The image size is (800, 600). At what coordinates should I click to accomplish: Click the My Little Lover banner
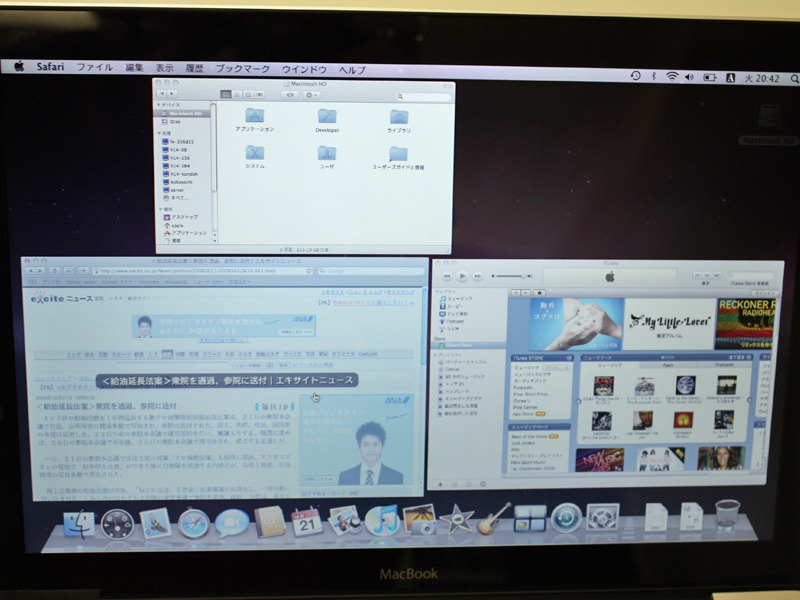[x=669, y=323]
